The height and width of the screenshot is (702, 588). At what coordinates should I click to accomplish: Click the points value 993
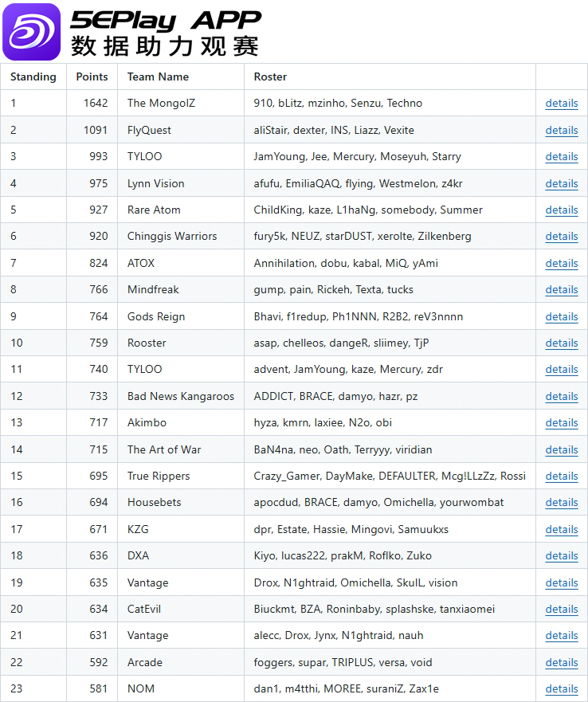pyautogui.click(x=99, y=156)
